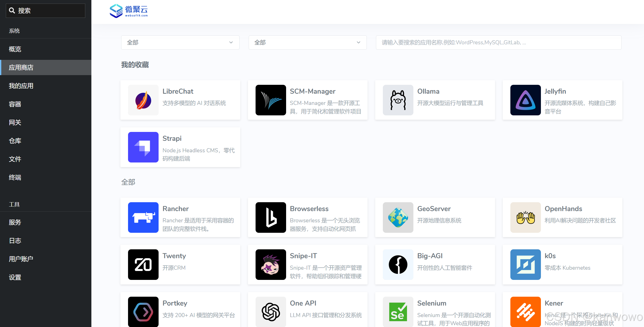Click the OpenHands hands icon
Image resolution: width=644 pixels, height=327 pixels.
pyautogui.click(x=525, y=217)
